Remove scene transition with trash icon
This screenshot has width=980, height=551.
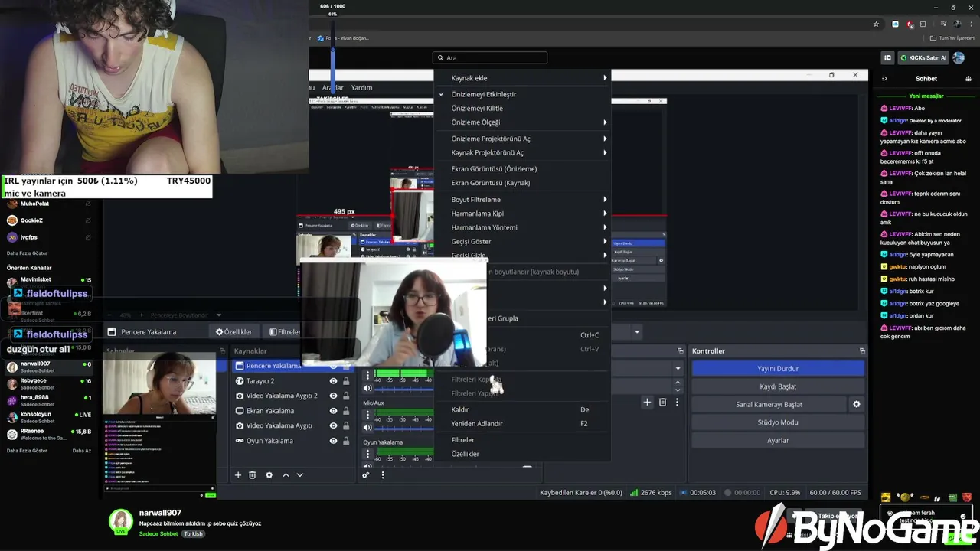[x=662, y=402]
